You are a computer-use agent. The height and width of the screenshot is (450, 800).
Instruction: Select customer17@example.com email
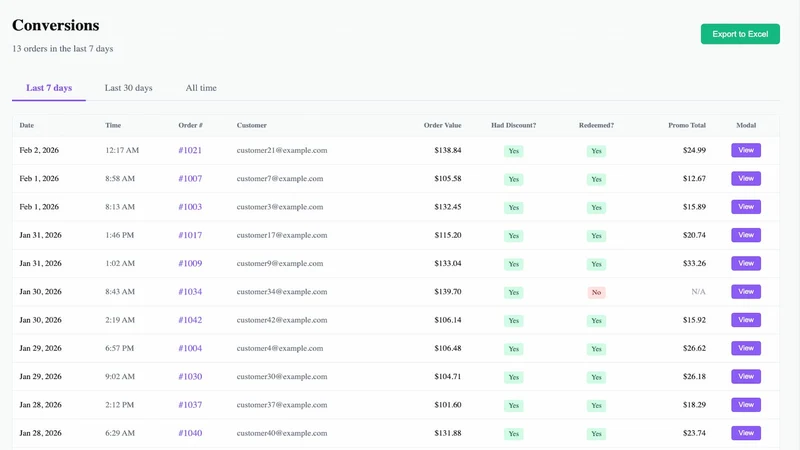[282, 235]
